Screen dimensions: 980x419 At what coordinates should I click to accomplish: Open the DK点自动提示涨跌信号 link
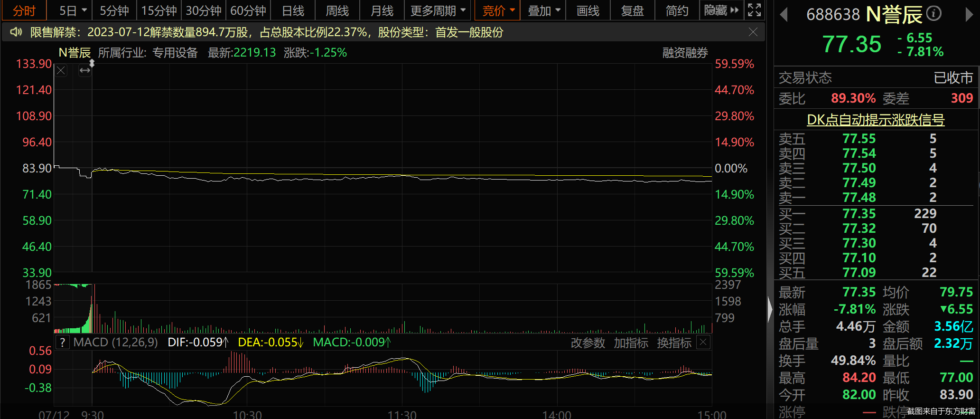(x=876, y=120)
